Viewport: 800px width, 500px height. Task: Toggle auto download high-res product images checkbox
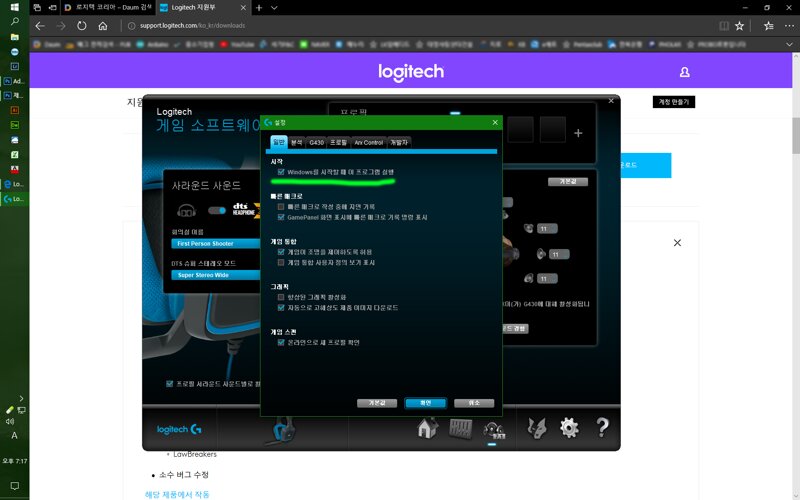coord(281,308)
